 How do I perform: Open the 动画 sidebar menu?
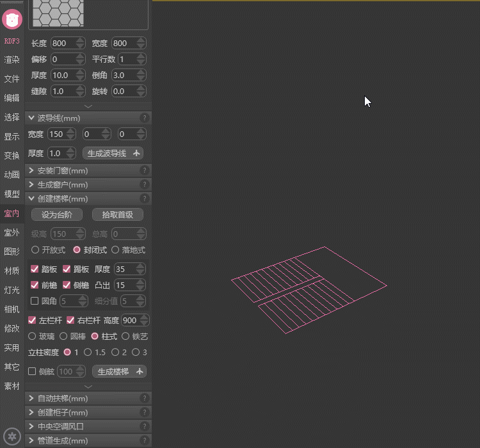click(12, 175)
